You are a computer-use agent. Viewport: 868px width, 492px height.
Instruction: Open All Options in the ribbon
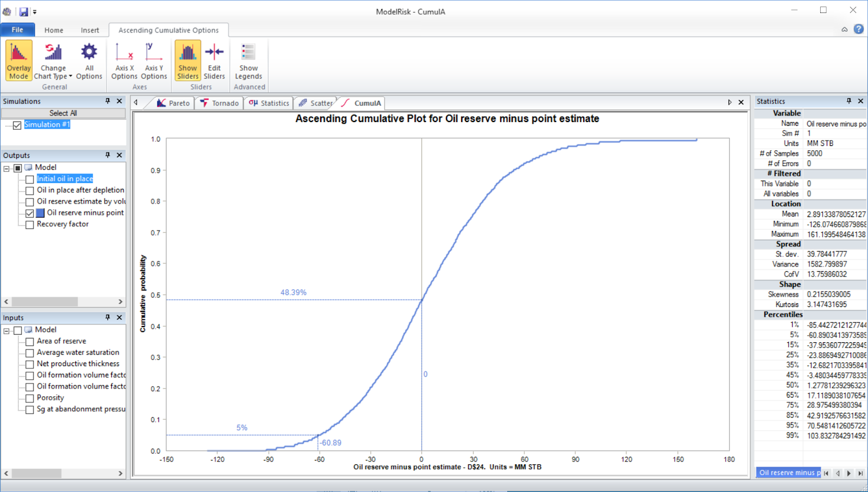tap(88, 60)
